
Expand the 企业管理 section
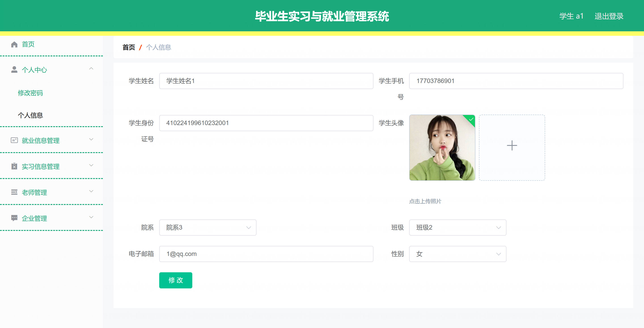click(x=91, y=217)
